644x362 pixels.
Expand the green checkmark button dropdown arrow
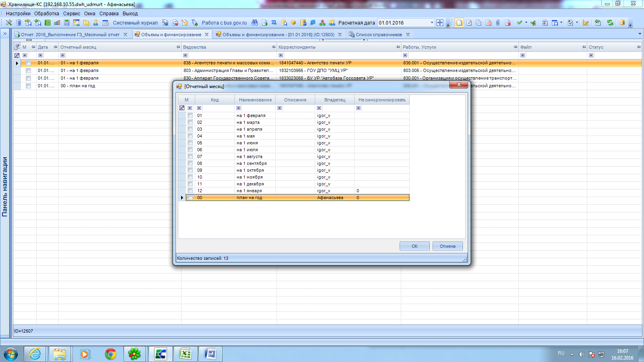[x=526, y=23]
